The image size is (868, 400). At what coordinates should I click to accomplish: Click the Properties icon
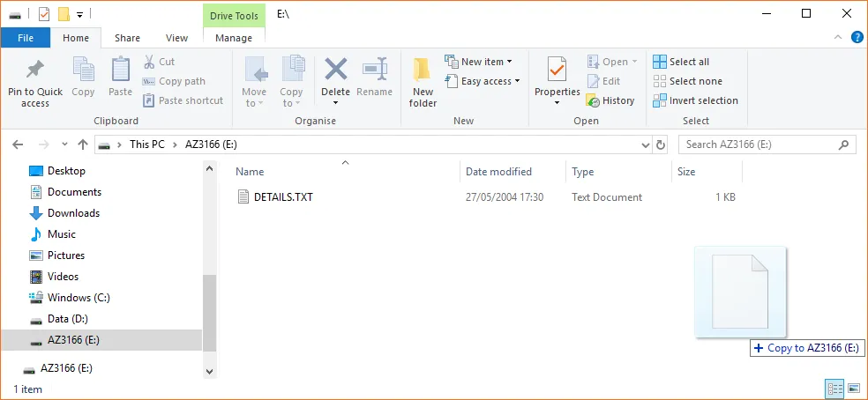557,70
